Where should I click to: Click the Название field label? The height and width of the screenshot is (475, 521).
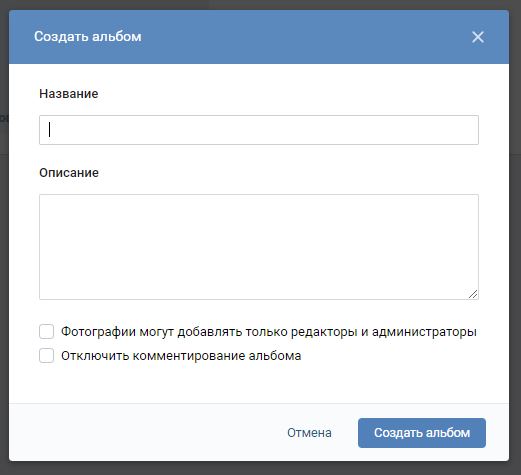tap(69, 94)
